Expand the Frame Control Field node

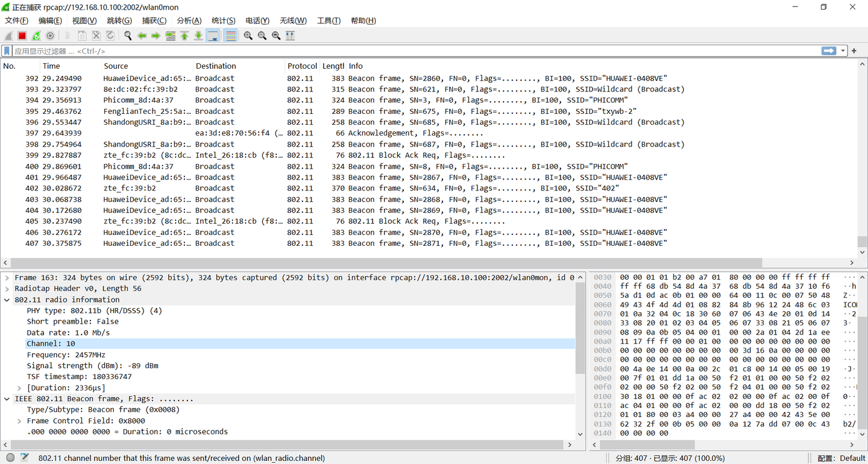click(x=19, y=421)
